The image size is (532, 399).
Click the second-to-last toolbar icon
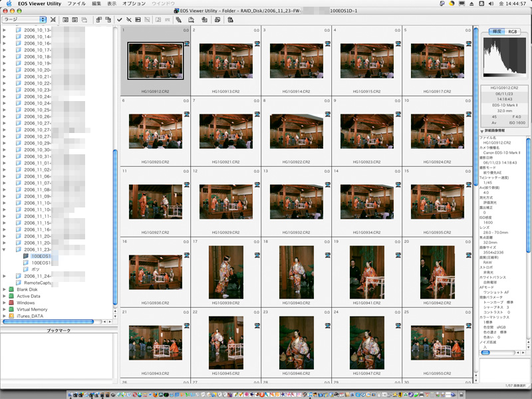pyautogui.click(x=217, y=20)
